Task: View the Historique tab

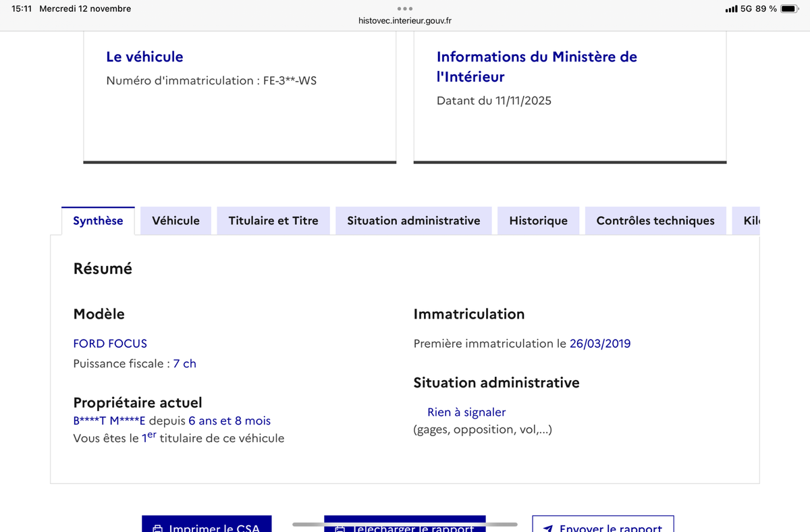Action: (x=538, y=220)
